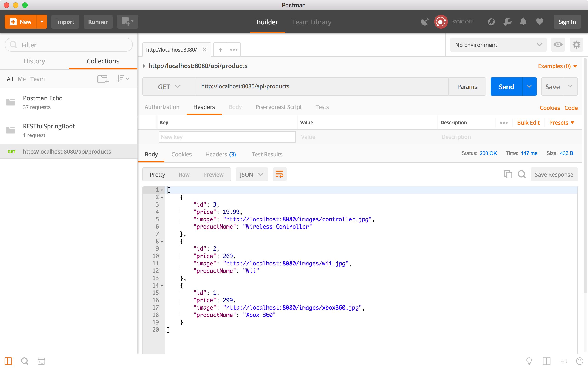Click the Code link
The width and height of the screenshot is (588, 368).
click(571, 108)
